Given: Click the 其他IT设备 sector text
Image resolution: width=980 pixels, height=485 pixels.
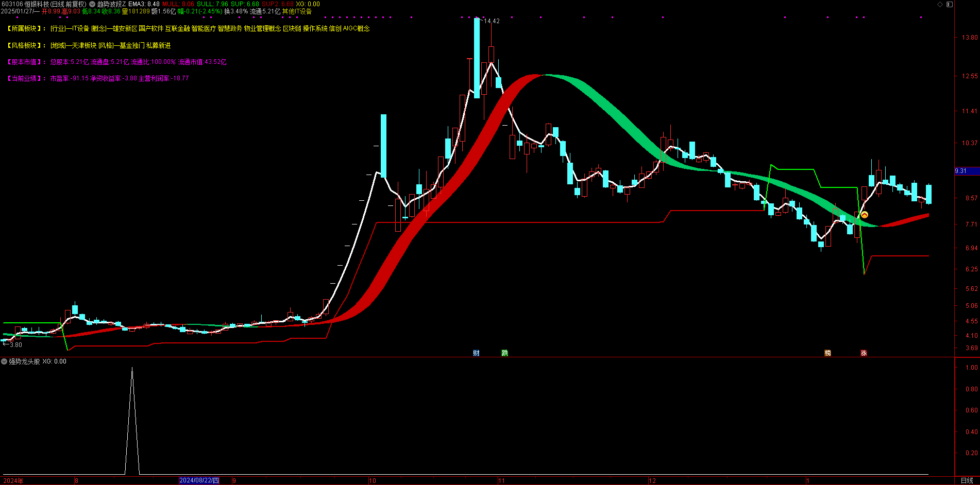Looking at the screenshot, I should 297,11.
